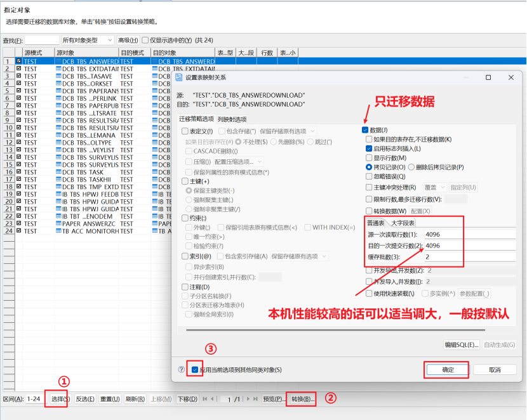
Task: Click 重置(U) button
Action: pyautogui.click(x=110, y=399)
